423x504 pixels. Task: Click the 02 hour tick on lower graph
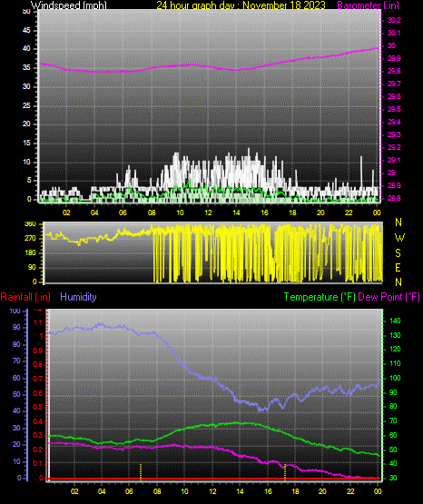(74, 491)
